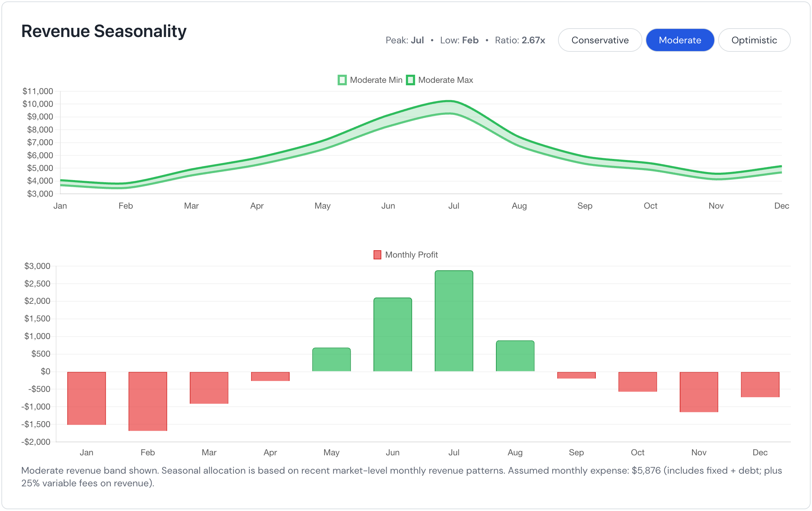Screen dimensions: 812x511
Task: Toggle the Moderate Min legend swatch
Action: tap(342, 80)
